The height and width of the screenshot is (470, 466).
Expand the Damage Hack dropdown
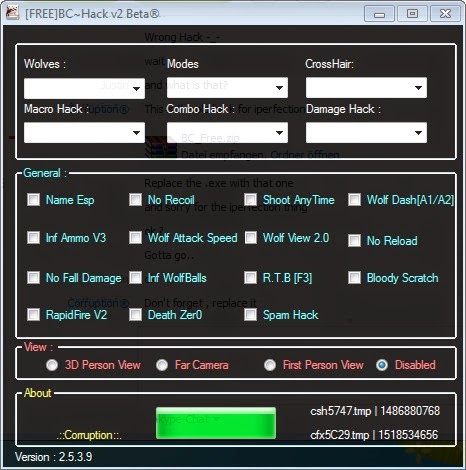pos(366,132)
